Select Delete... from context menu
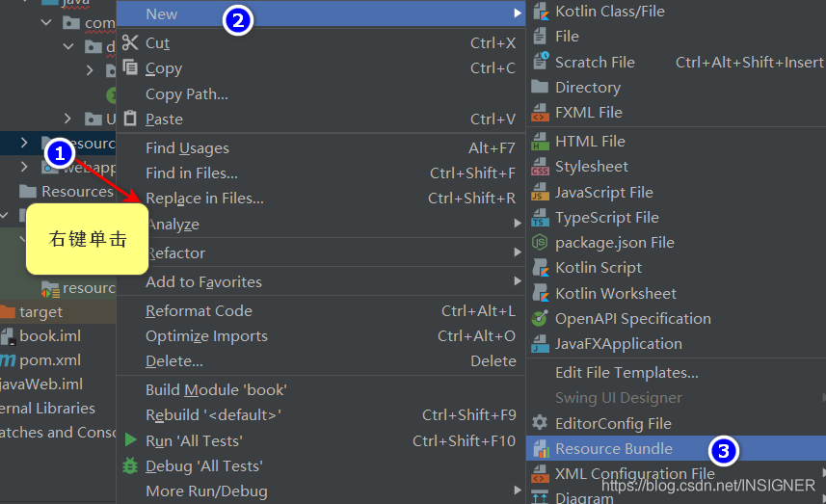 [320, 360]
